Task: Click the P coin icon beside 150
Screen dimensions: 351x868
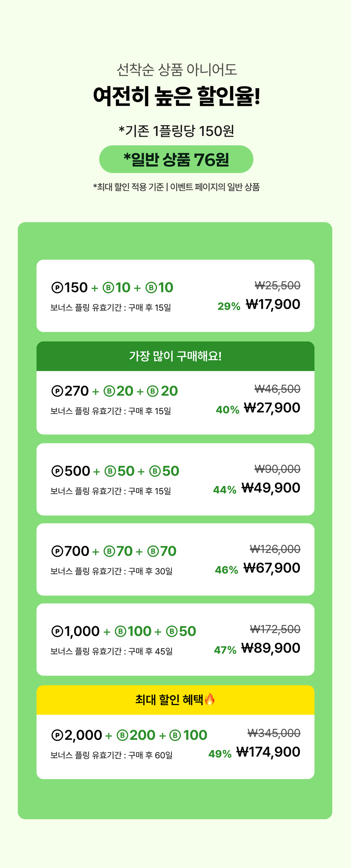Action: pyautogui.click(x=57, y=287)
